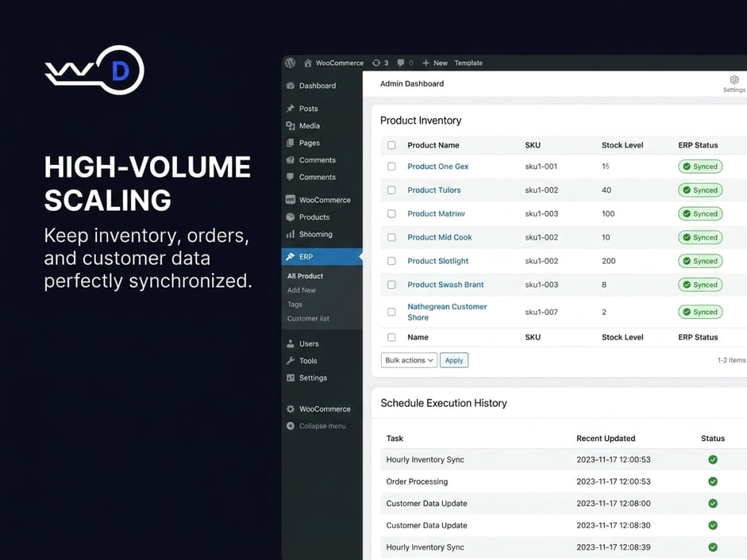Image resolution: width=747 pixels, height=560 pixels.
Task: Click the bottom WooCommerce gear icon
Action: pos(291,409)
